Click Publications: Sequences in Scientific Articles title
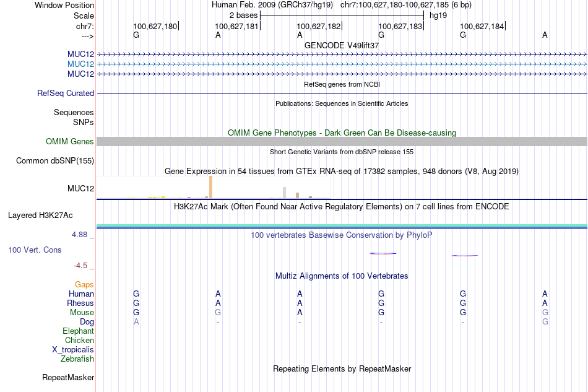 [x=342, y=103]
